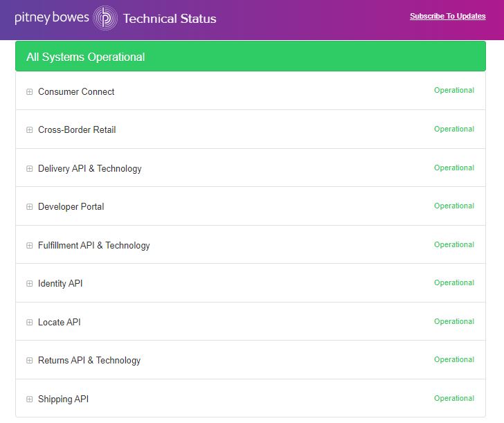This screenshot has width=504, height=423.
Task: Expand the Consumer Connect component group
Action: tap(29, 92)
